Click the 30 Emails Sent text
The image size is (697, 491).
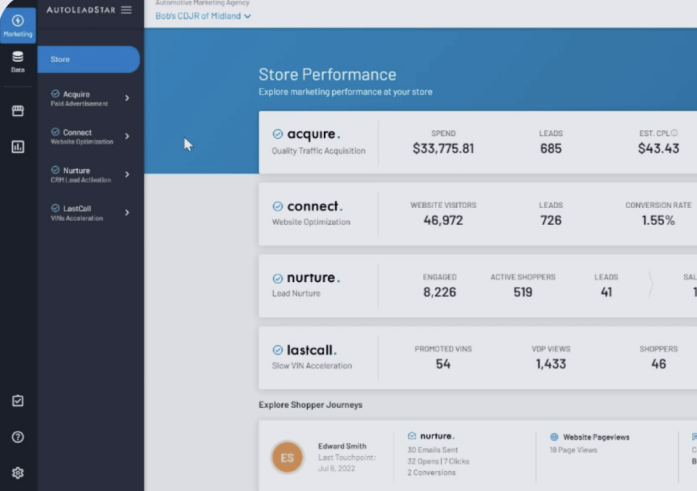(x=433, y=450)
